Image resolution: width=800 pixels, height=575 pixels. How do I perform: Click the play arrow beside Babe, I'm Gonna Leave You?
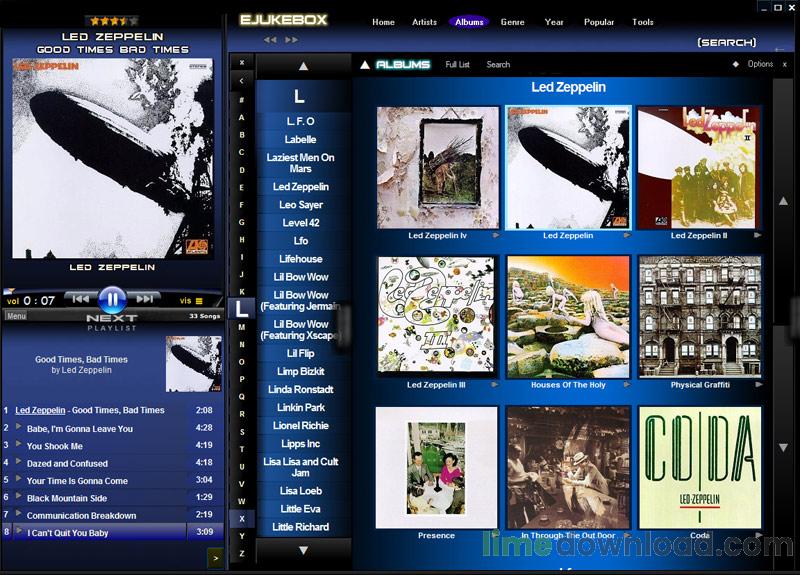click(x=19, y=427)
